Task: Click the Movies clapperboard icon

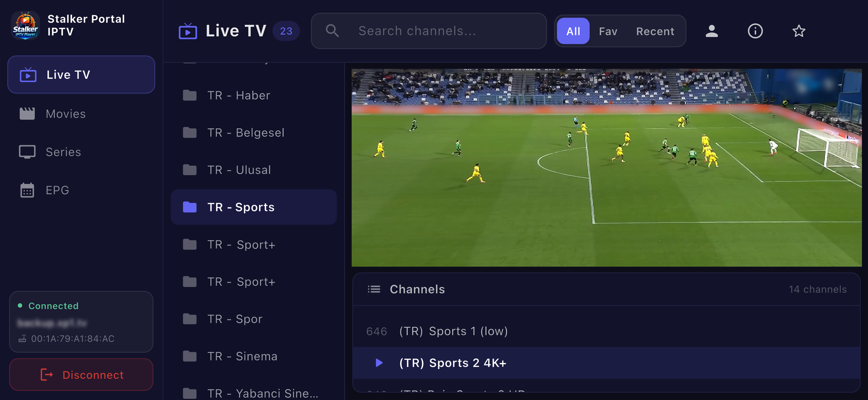Action: pyautogui.click(x=27, y=114)
